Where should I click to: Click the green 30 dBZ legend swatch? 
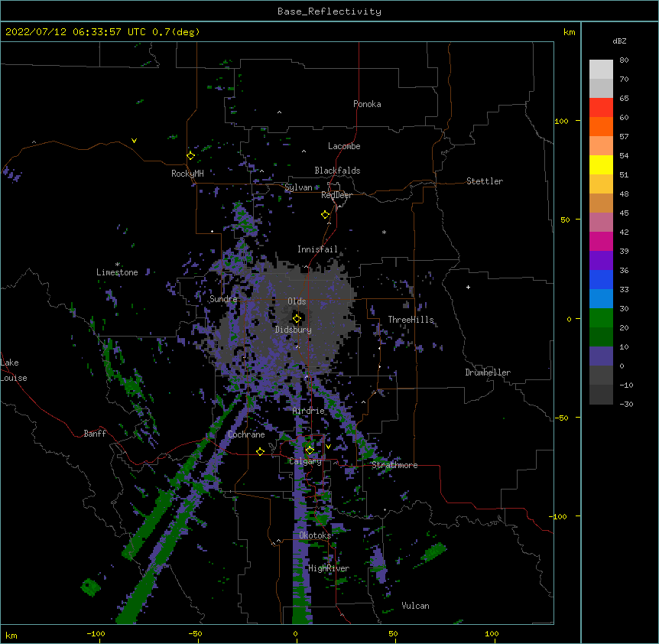click(x=601, y=318)
